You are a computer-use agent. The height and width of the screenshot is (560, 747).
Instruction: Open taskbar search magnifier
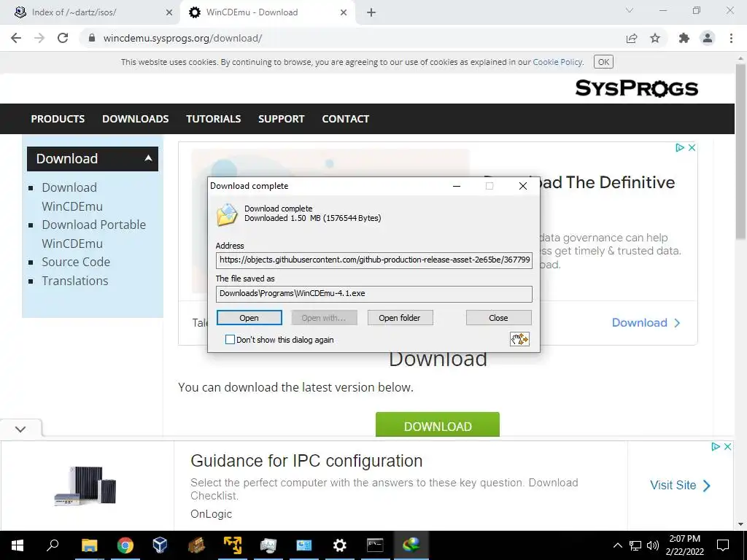click(53, 545)
